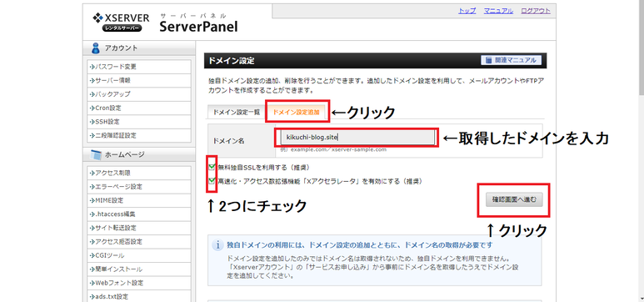This screenshot has width=644, height=302.
Task: Click the 例) example.com hint text
Action: (333, 150)
